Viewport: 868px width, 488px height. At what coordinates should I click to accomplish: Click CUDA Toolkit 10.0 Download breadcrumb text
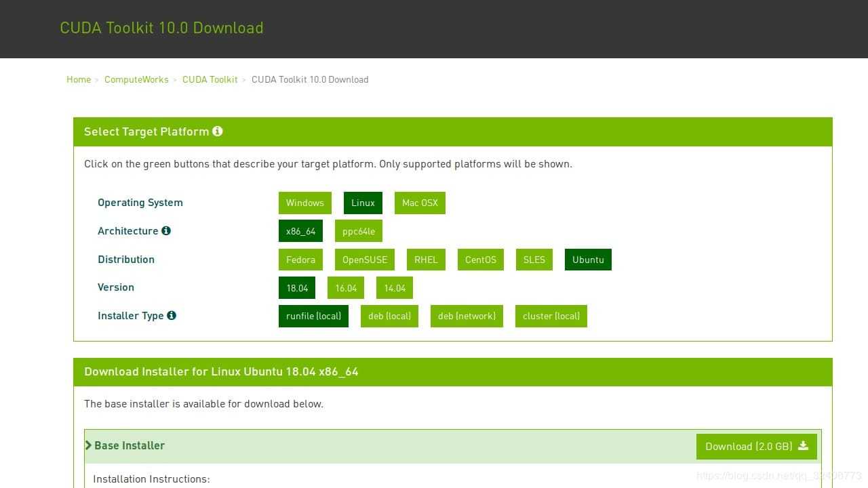[310, 79]
